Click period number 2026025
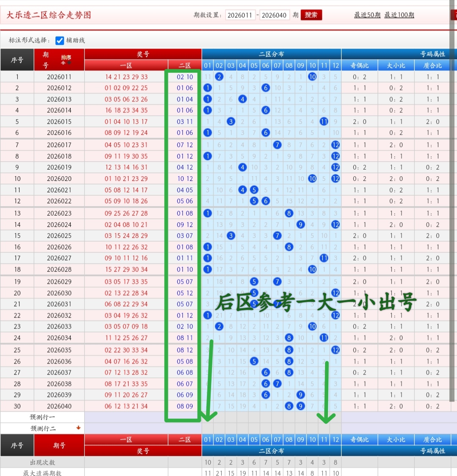The width and height of the screenshot is (457, 476). [59, 235]
